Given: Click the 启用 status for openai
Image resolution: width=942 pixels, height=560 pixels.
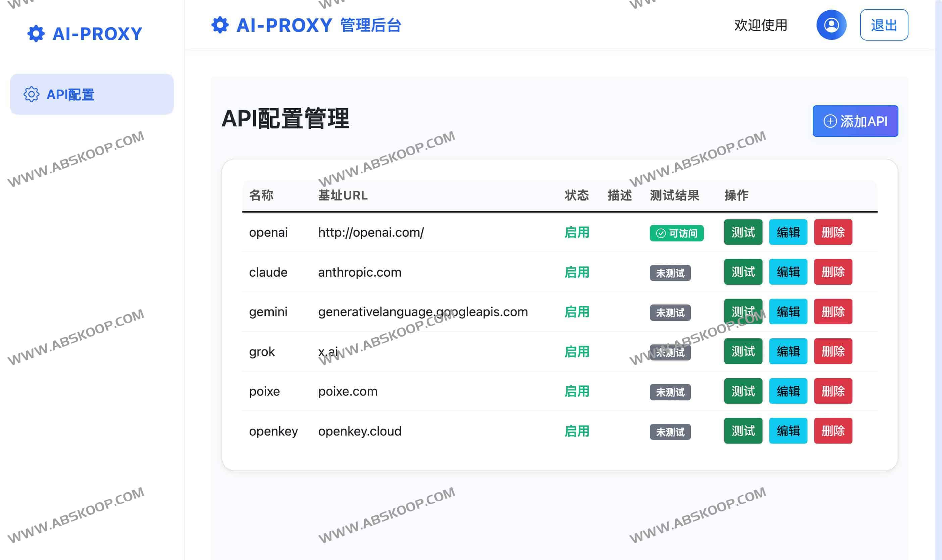Looking at the screenshot, I should click(576, 232).
